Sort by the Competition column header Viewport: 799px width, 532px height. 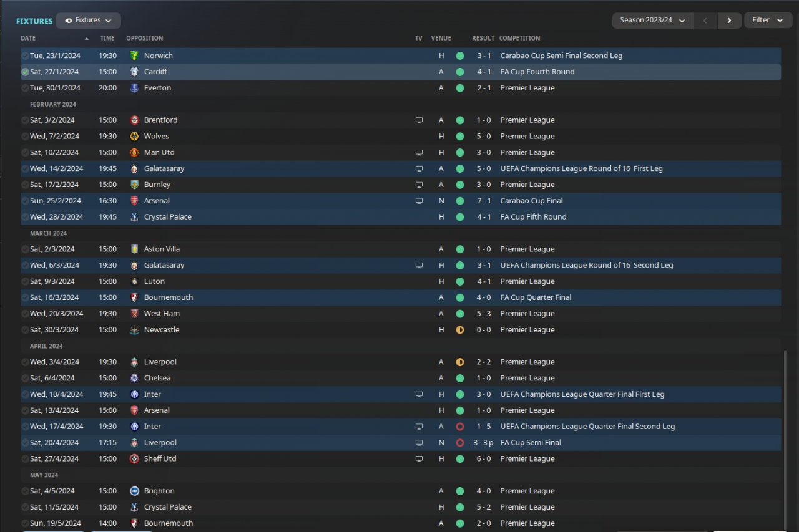pos(520,38)
